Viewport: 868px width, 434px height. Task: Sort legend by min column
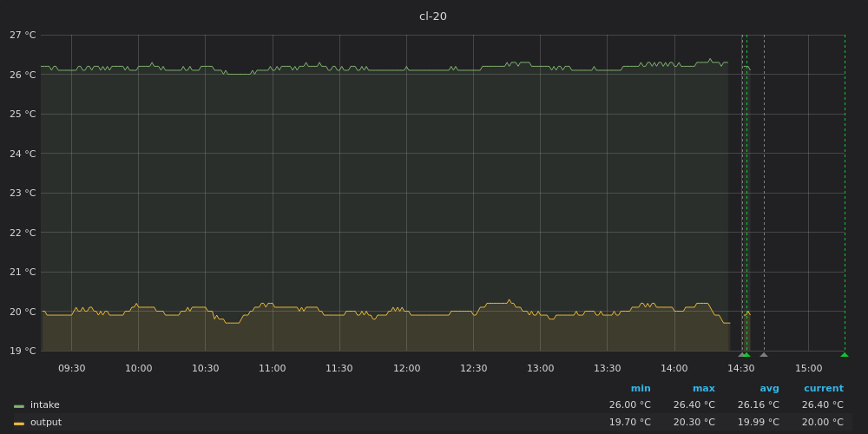coord(641,389)
